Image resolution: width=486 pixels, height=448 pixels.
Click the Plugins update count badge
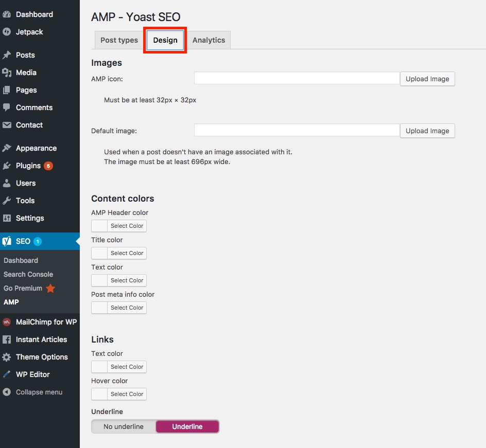click(x=48, y=166)
